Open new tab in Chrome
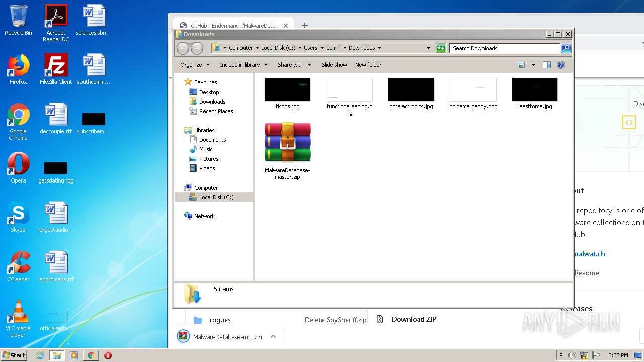 click(305, 25)
